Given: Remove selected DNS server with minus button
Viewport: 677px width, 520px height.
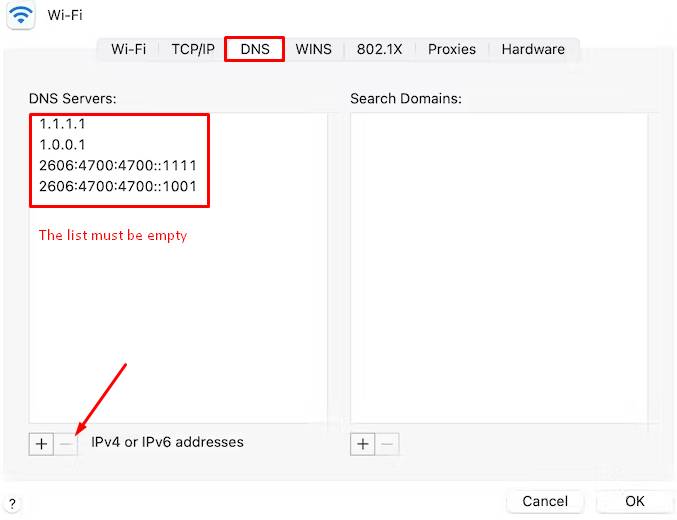Looking at the screenshot, I should click(66, 444).
